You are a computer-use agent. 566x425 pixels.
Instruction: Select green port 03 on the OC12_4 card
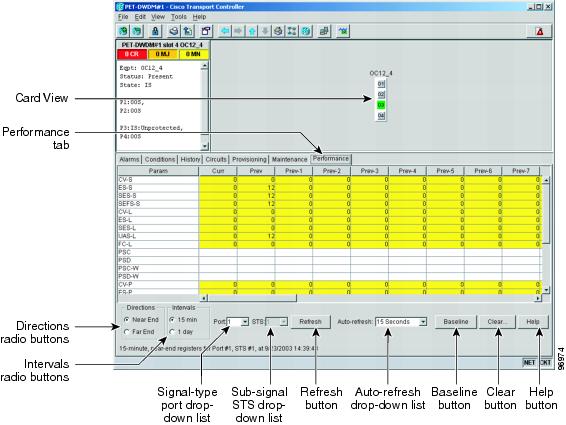(381, 105)
